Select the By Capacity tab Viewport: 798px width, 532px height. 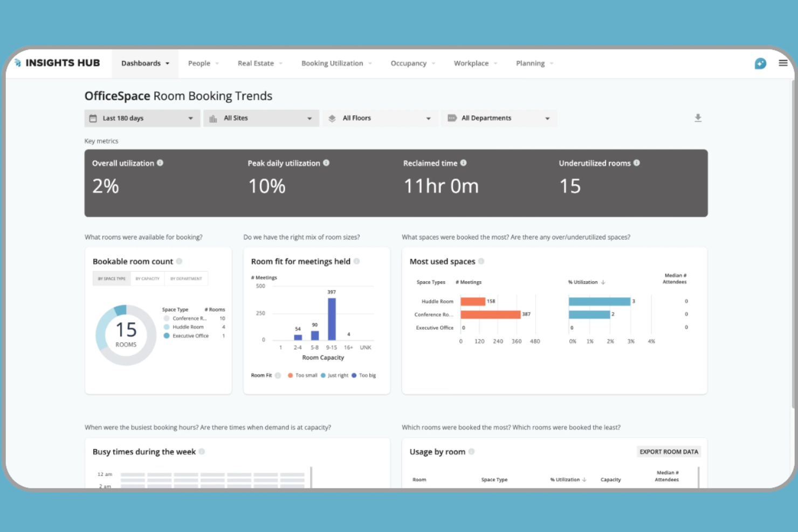coord(147,279)
